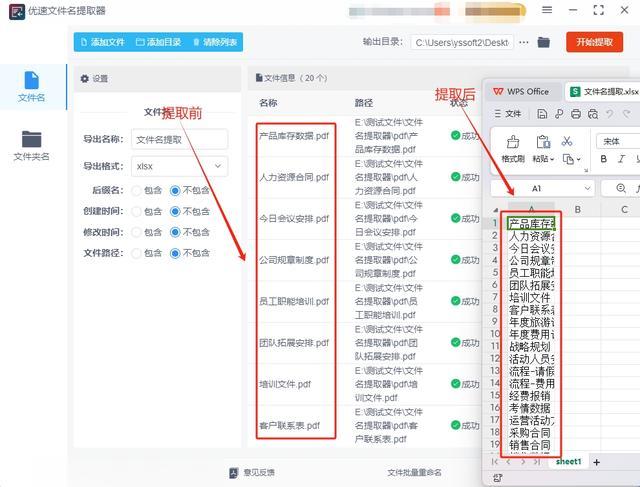
Task: Select the File Name sidebar icon
Action: pyautogui.click(x=31, y=87)
